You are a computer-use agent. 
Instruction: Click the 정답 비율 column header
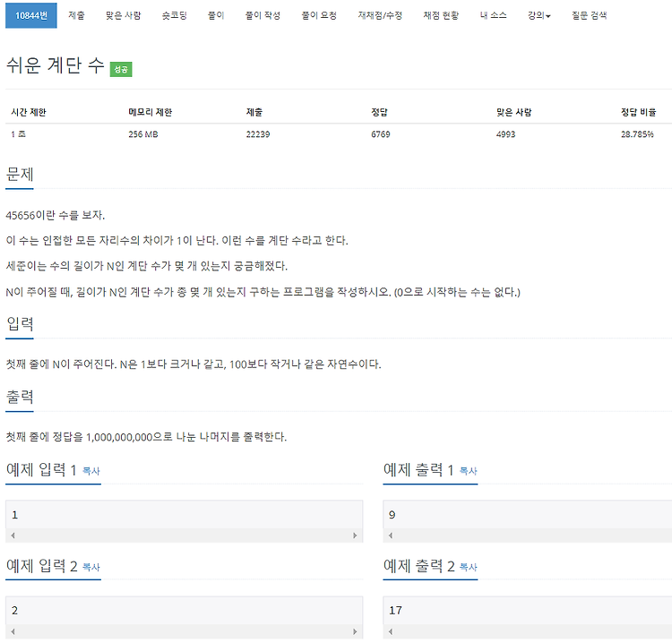coord(639,112)
